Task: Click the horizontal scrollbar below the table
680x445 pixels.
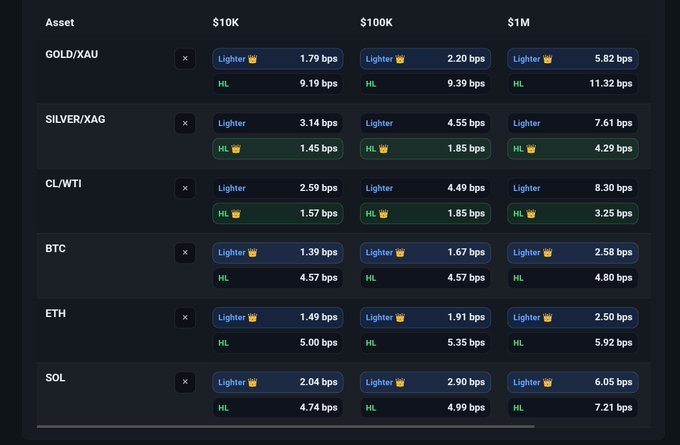Action: click(285, 427)
